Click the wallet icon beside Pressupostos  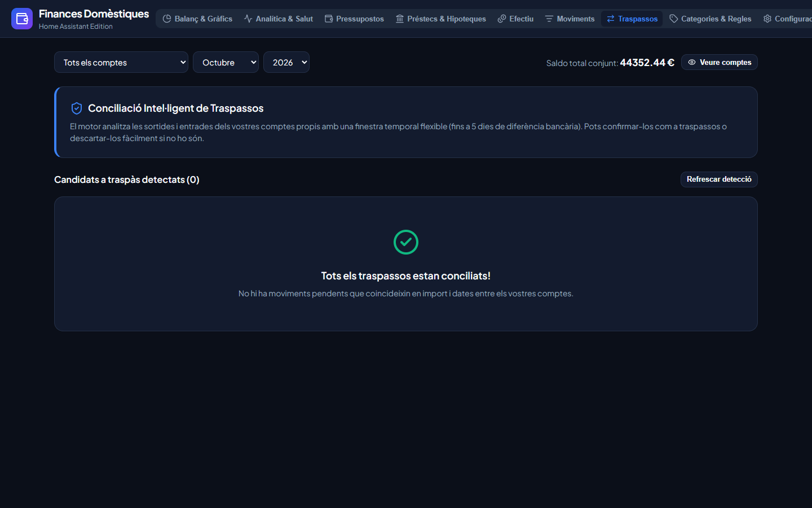coord(329,19)
